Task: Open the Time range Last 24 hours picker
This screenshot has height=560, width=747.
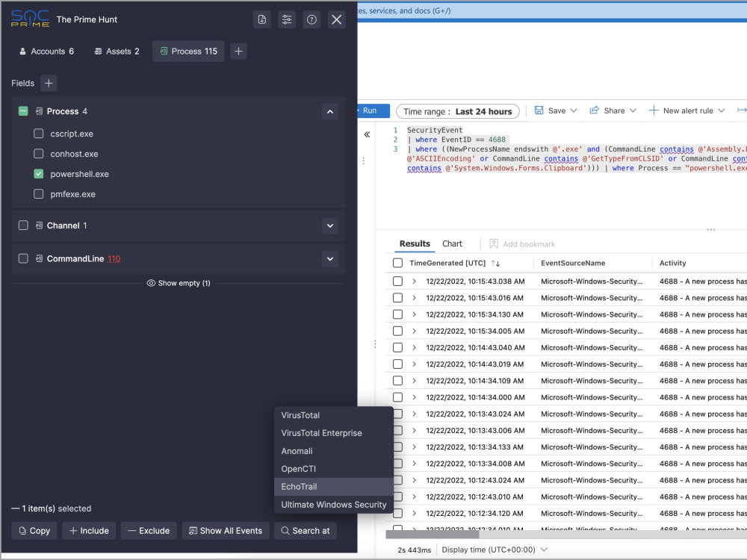Action: coord(457,111)
